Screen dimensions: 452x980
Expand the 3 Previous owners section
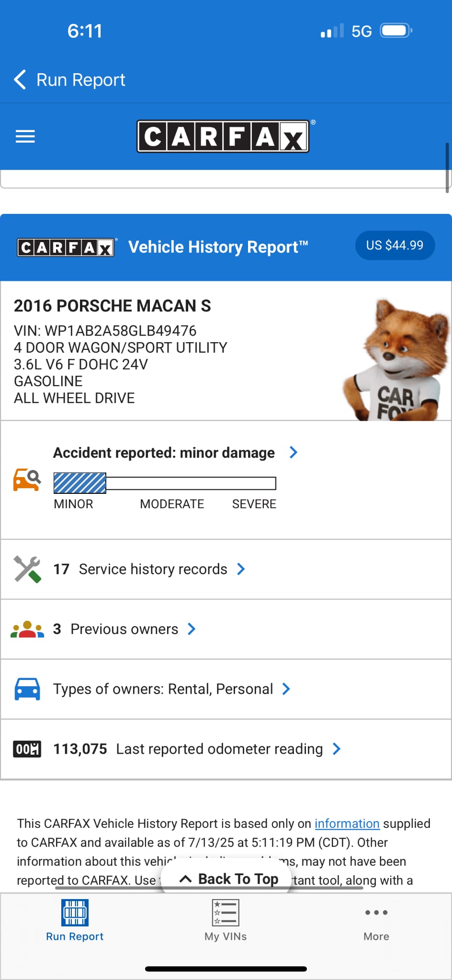coord(192,629)
